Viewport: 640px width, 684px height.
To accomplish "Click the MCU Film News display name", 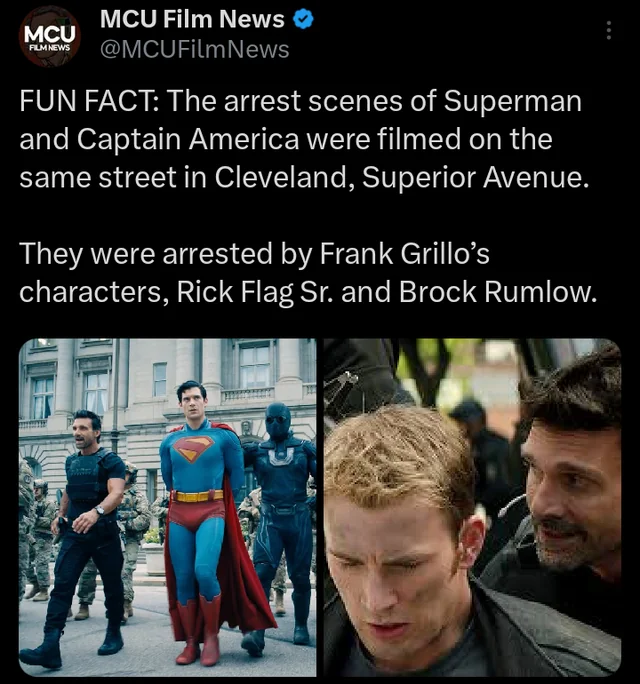I will (192, 20).
